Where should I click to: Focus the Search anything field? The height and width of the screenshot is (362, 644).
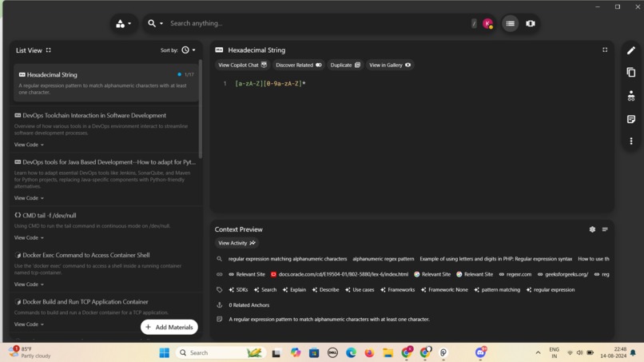318,23
